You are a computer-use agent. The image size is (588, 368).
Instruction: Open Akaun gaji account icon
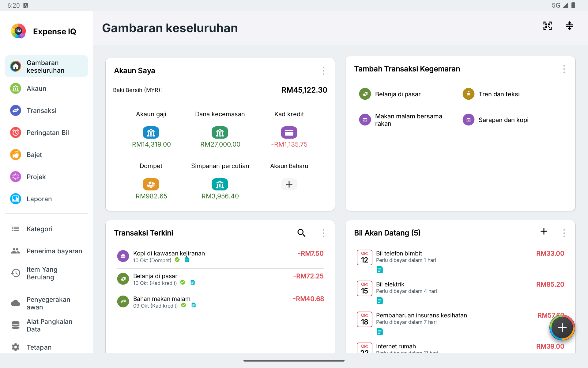coord(151,132)
